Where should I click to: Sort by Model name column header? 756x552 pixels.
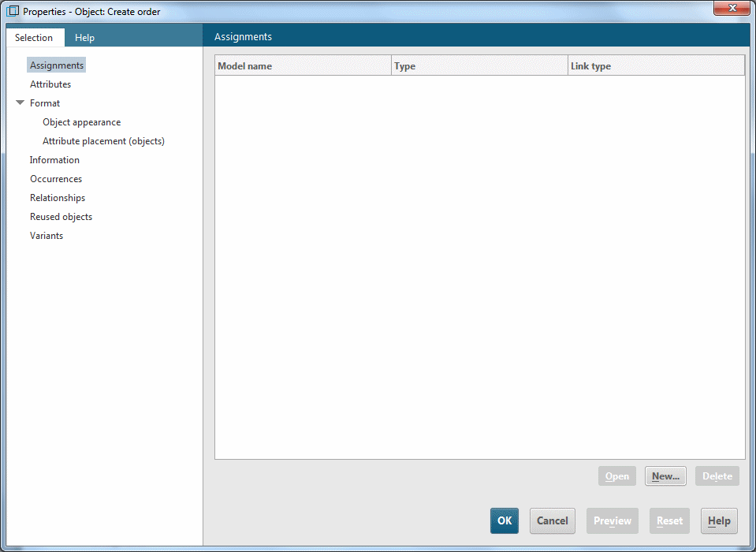(303, 65)
